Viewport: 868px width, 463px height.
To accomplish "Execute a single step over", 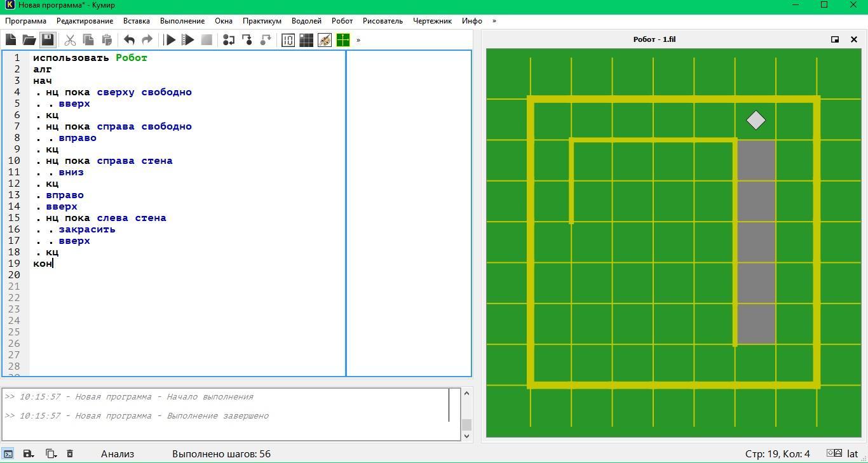I will [229, 40].
